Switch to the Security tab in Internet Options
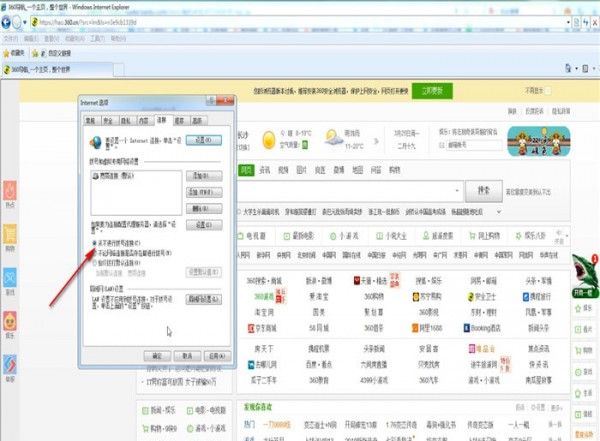The height and width of the screenshot is (441, 600). (x=109, y=121)
